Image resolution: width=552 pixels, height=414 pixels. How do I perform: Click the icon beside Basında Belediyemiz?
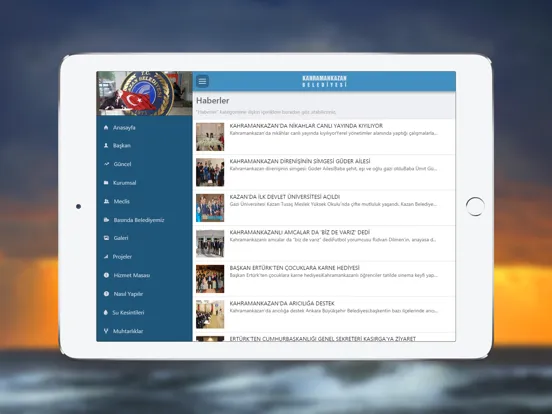point(106,220)
